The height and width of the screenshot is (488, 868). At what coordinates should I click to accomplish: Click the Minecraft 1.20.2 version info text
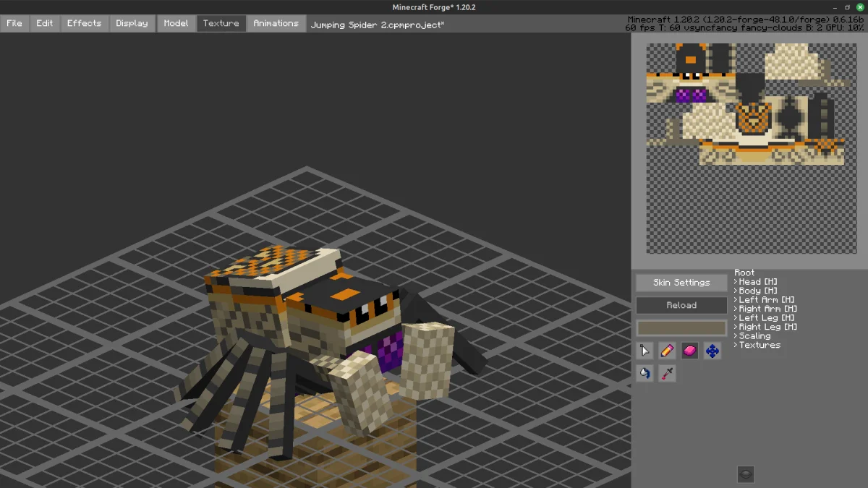(746, 20)
